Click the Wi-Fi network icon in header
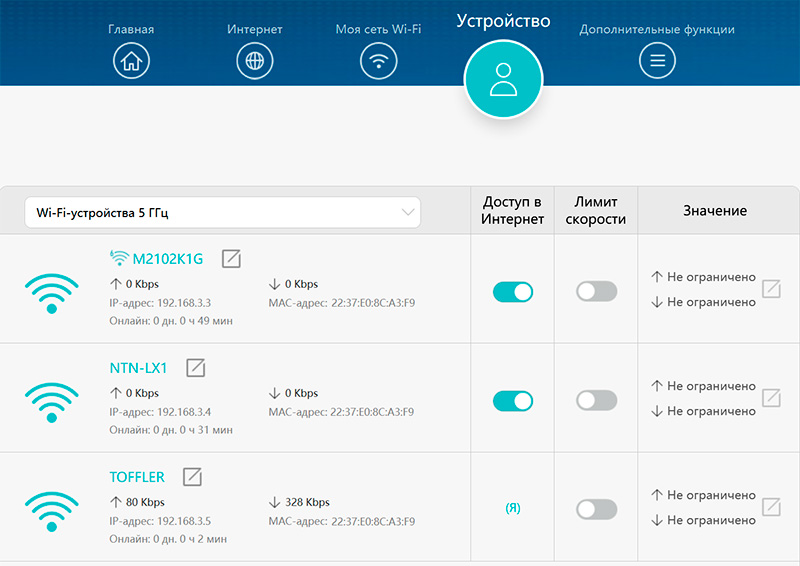800x566 pixels. coord(378,61)
